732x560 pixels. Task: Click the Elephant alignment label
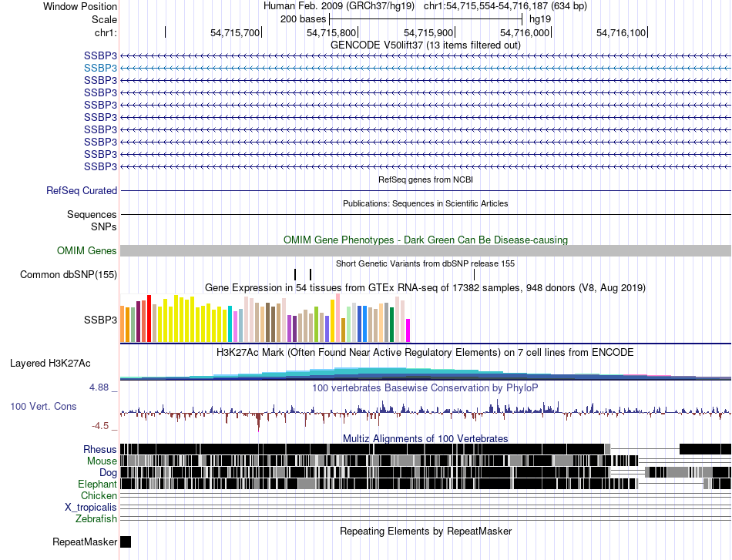click(x=98, y=485)
